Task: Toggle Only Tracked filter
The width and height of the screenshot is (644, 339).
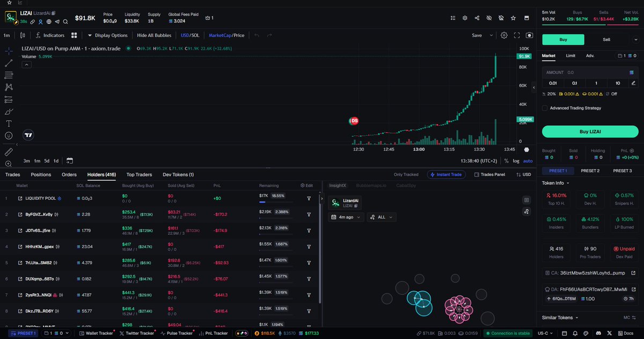Action: click(406, 175)
